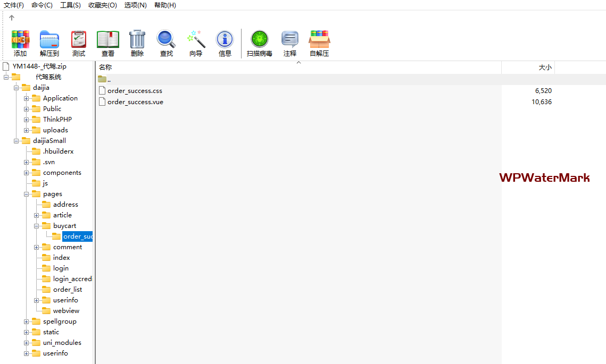
Task: Expand the spellgroup folder node
Action: [26, 321]
